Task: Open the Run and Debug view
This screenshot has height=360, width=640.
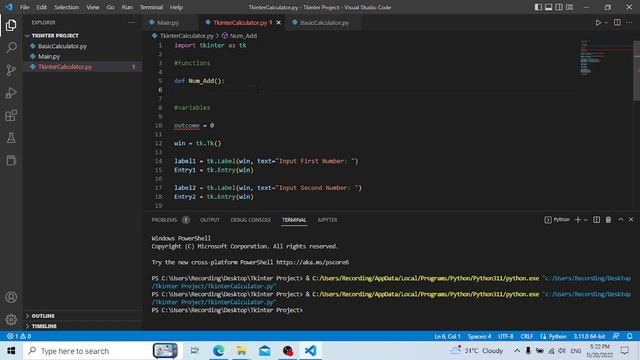Action: 11,93
